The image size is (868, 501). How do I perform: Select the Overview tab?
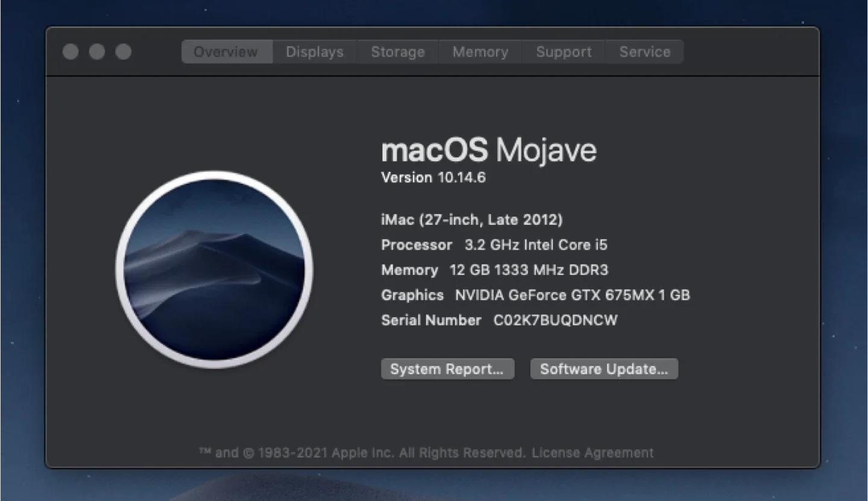[x=227, y=52]
